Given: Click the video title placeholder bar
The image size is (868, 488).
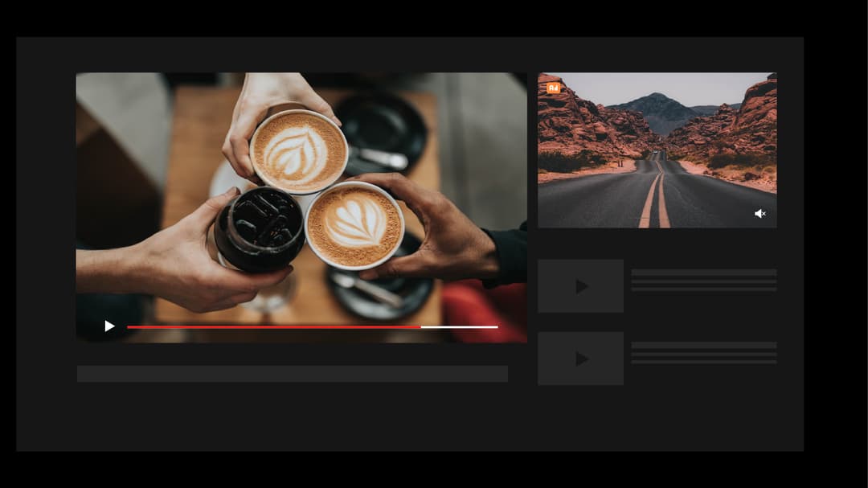Looking at the screenshot, I should tap(292, 372).
